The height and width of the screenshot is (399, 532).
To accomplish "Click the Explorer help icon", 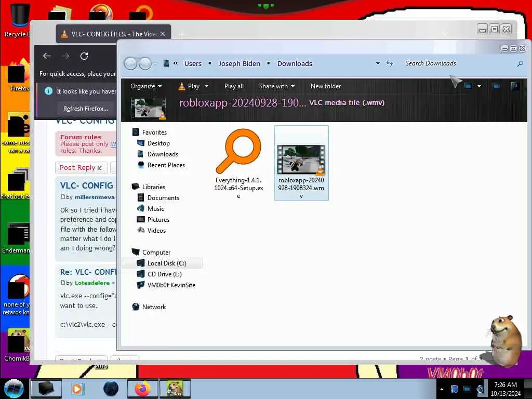I will coord(515,86).
